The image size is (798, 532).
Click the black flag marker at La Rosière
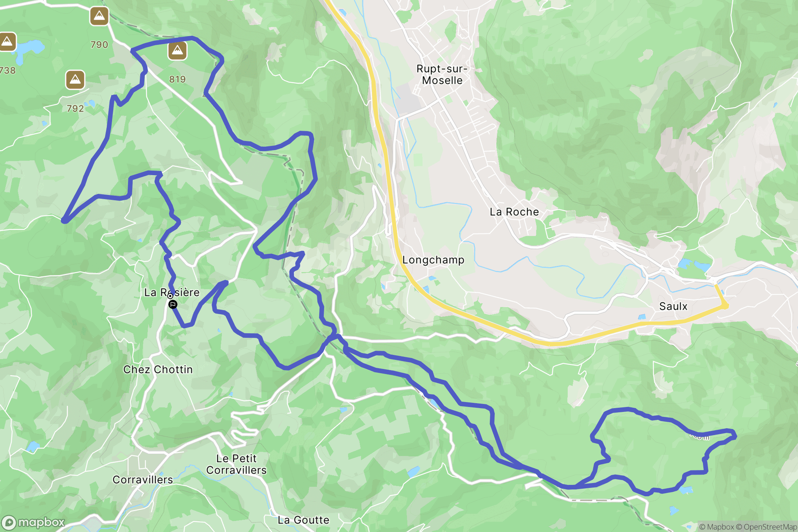pos(173,304)
